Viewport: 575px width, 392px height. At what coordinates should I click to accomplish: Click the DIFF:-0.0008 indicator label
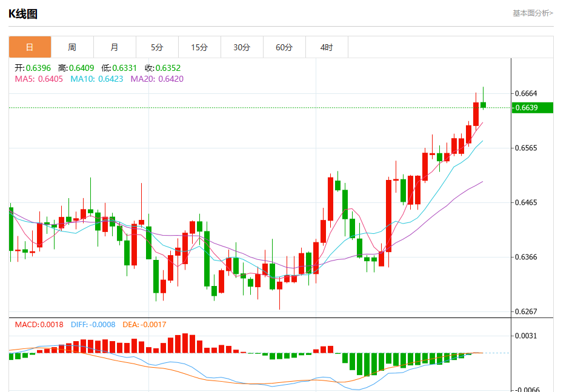(93, 325)
